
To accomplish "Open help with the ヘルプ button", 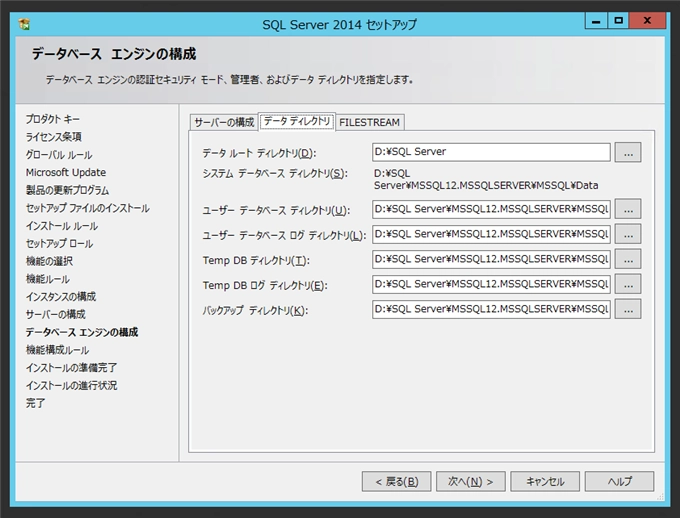I will click(619, 482).
